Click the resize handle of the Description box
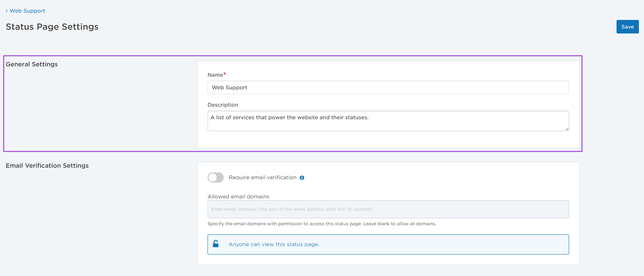The height and width of the screenshot is (276, 644). [567, 128]
